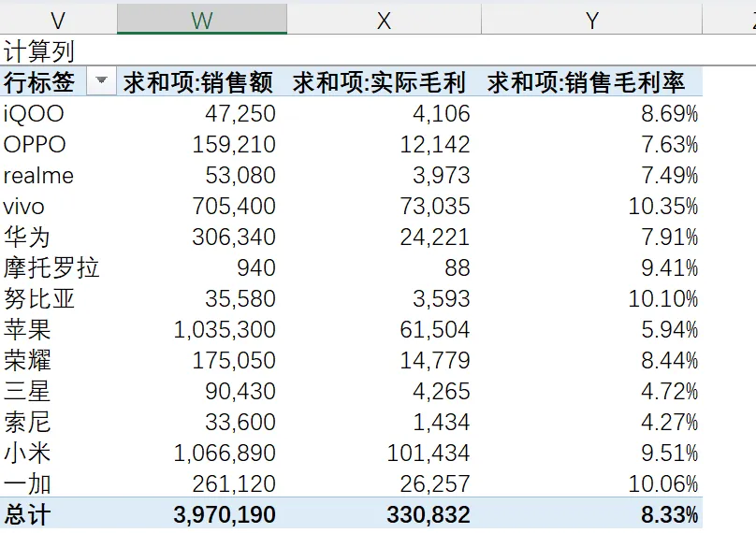Image resolution: width=756 pixels, height=533 pixels.
Task: Click 苹果 sales value 1,035,300
Action: [x=225, y=330]
